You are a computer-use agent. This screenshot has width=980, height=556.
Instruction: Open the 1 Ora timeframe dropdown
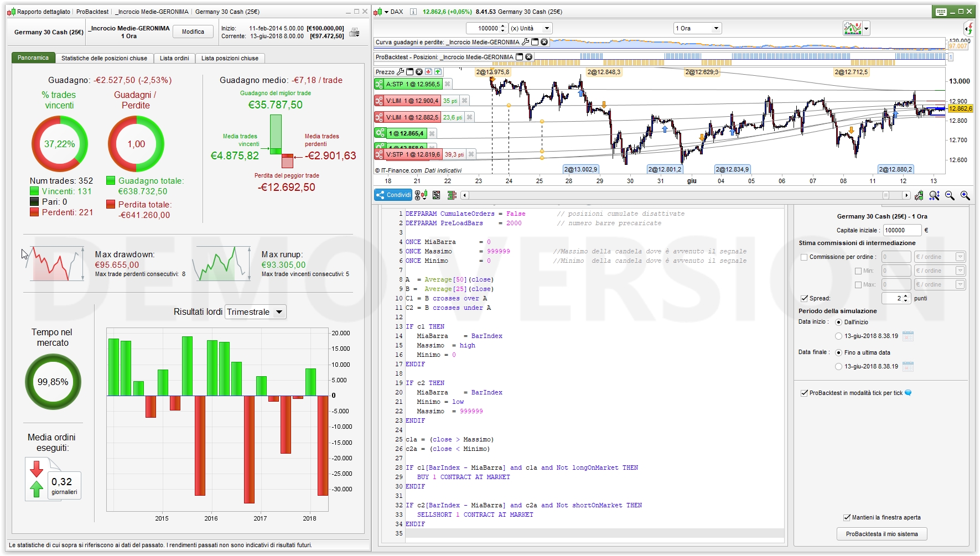[697, 28]
